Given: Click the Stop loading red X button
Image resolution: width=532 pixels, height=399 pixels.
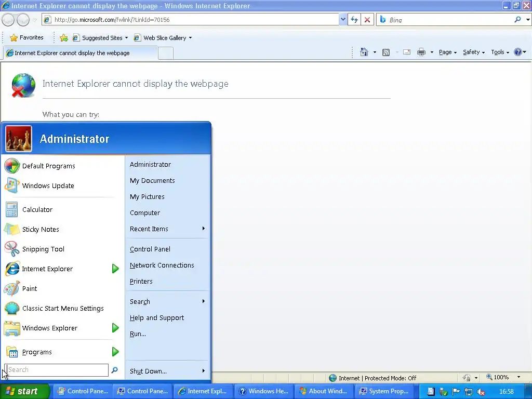Looking at the screenshot, I should click(x=367, y=20).
